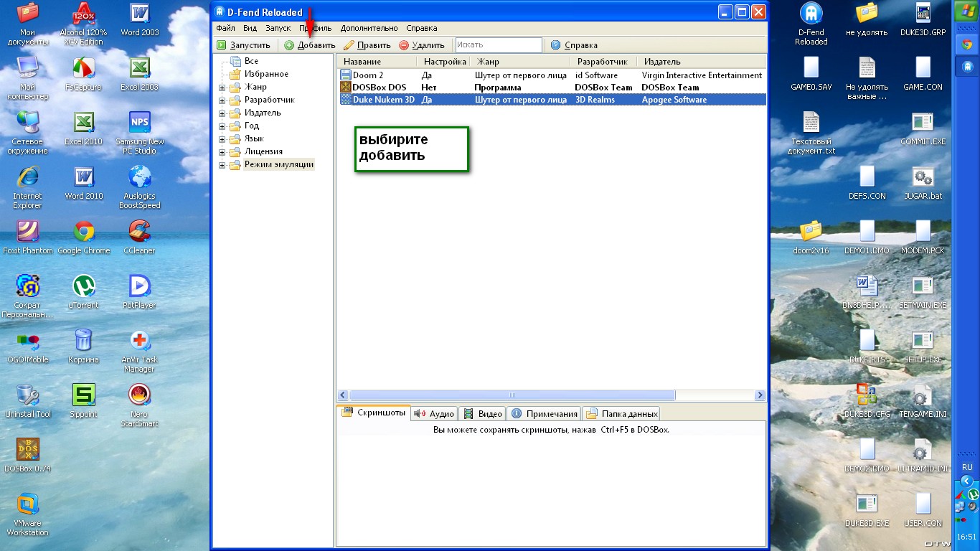The height and width of the screenshot is (551, 980).
Task: Click the Искать search field
Action: coord(498,45)
